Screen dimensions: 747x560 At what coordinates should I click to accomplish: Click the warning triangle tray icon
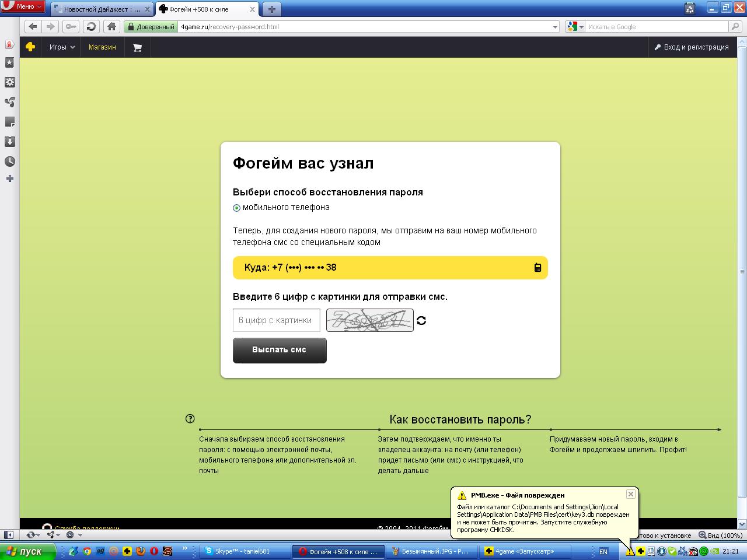pyautogui.click(x=630, y=551)
